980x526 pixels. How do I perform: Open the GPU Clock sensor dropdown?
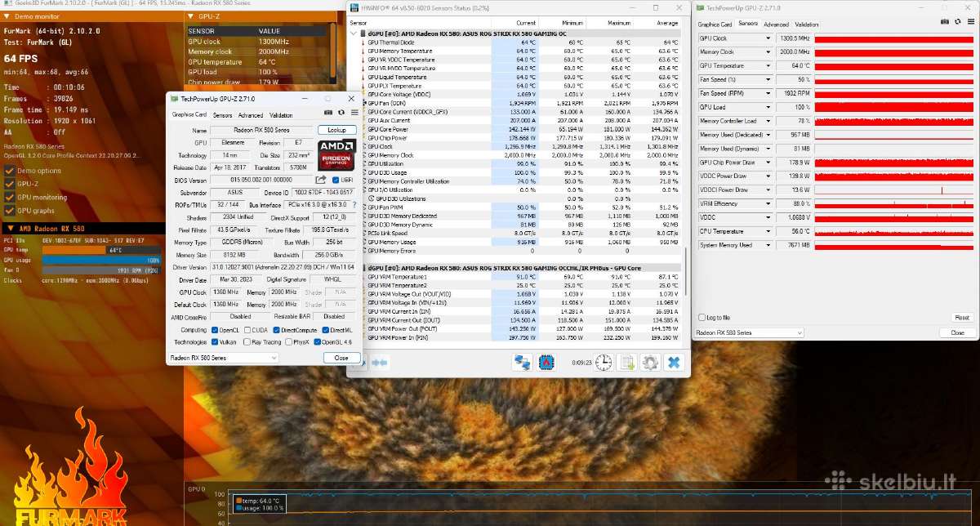(768, 38)
